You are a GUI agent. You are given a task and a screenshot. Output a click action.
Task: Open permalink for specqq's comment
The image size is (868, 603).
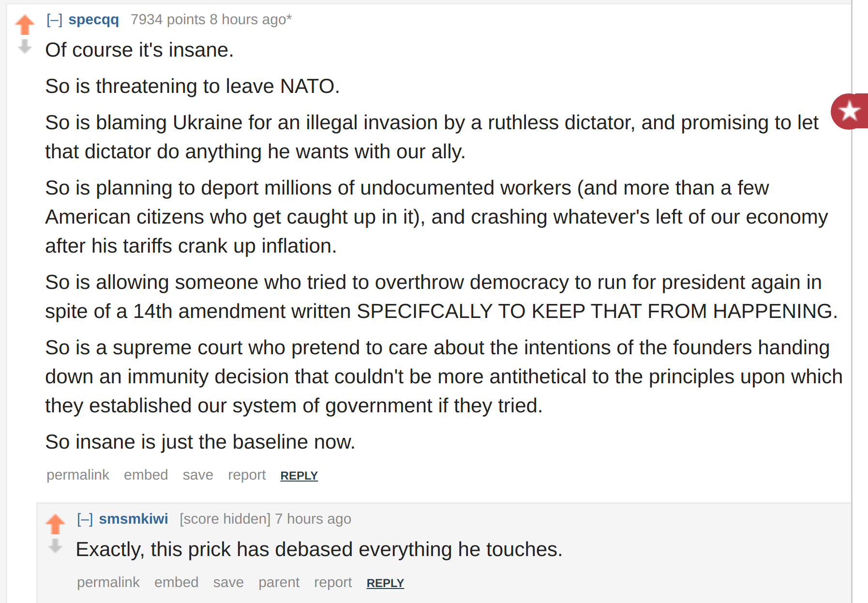78,475
